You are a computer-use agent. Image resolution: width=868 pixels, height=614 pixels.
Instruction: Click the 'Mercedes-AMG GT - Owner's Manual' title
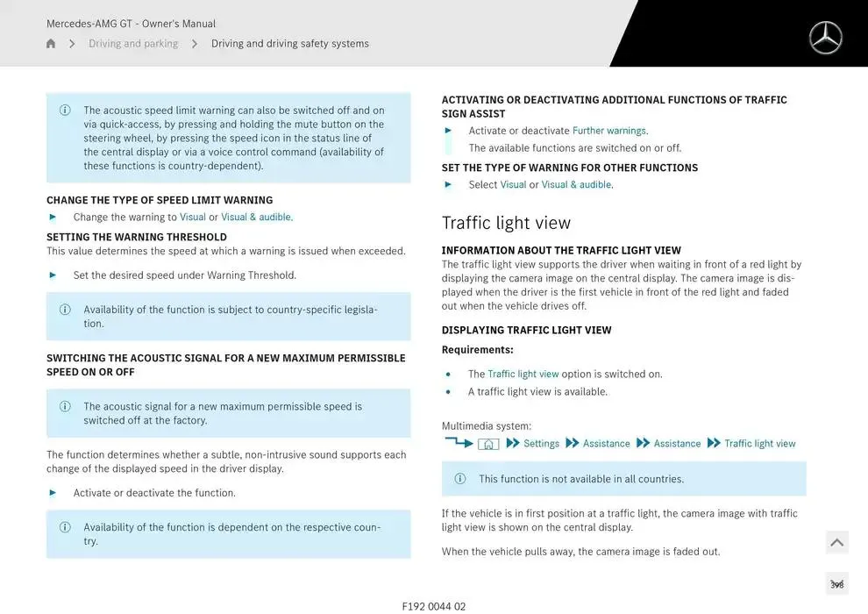click(131, 24)
